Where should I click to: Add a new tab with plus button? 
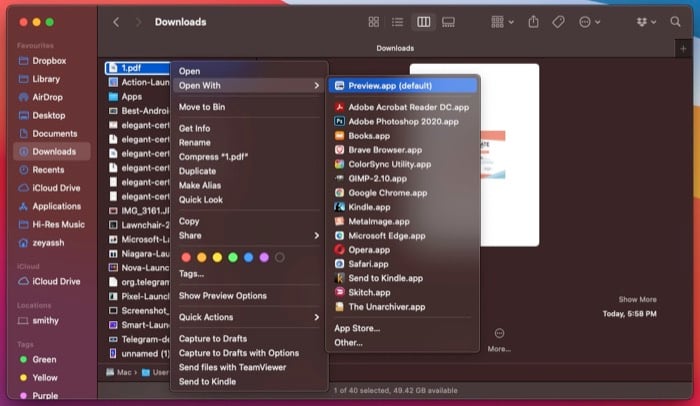pyautogui.click(x=683, y=48)
